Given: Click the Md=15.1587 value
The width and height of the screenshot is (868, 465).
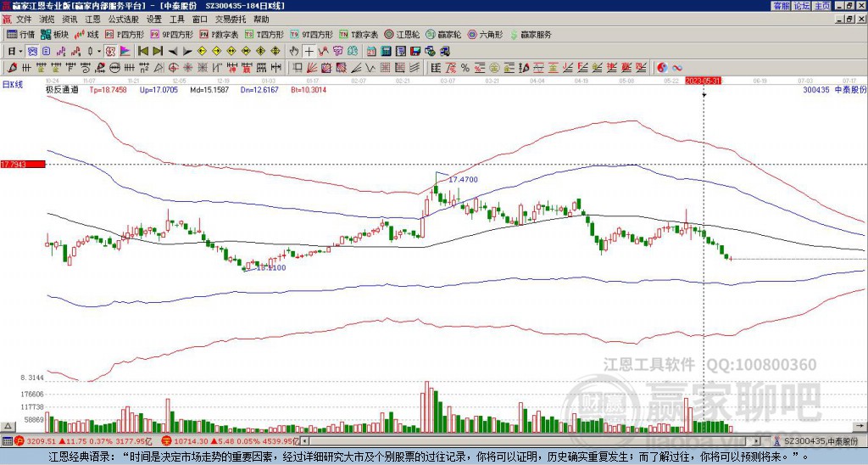Looking at the screenshot, I should 209,89.
